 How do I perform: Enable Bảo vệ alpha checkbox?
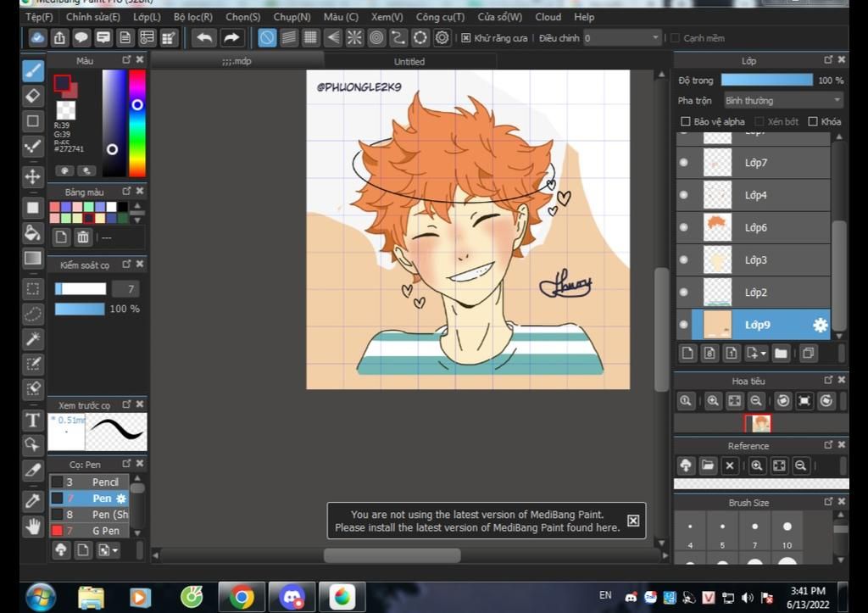tap(685, 121)
